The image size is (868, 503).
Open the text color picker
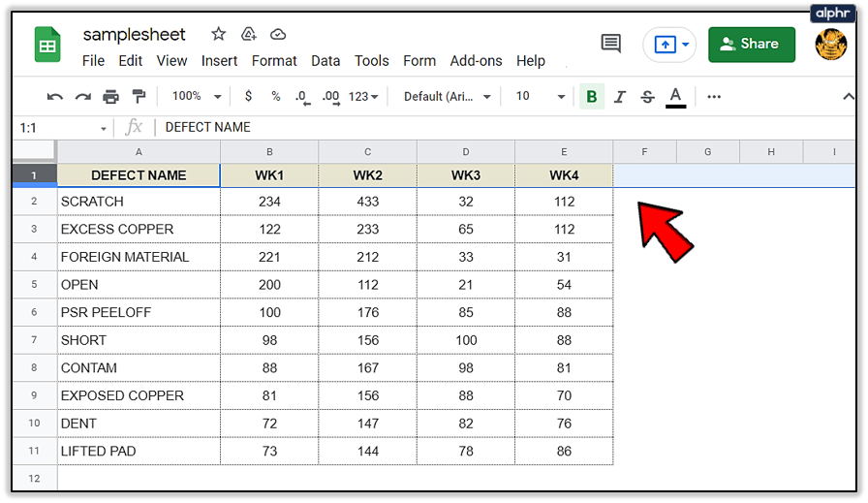(676, 97)
